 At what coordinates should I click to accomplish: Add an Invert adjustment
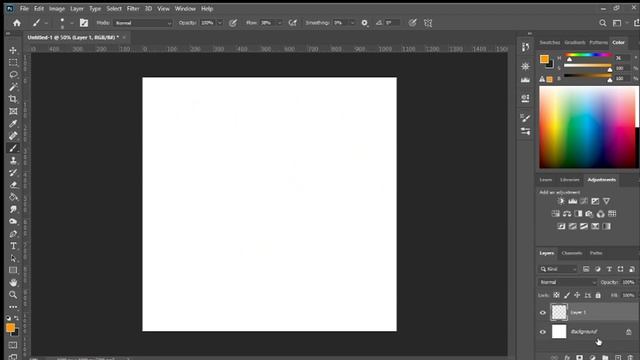click(561, 227)
